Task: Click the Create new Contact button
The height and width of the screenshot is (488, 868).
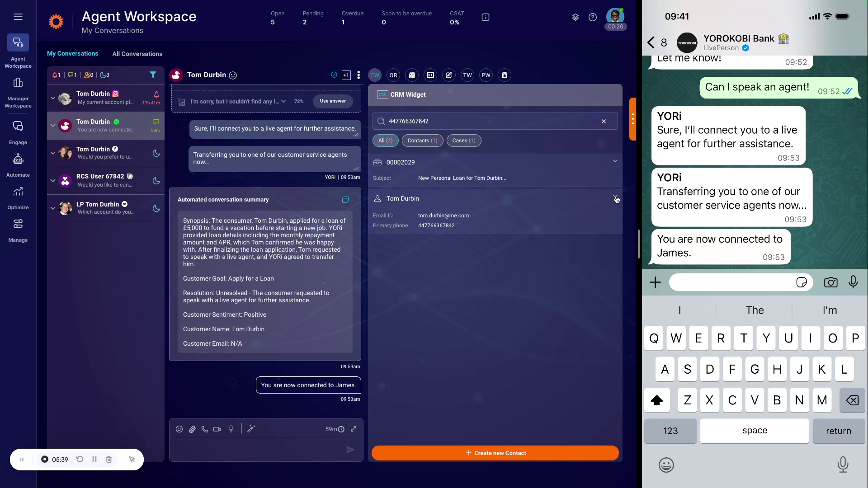Action: pos(495,453)
